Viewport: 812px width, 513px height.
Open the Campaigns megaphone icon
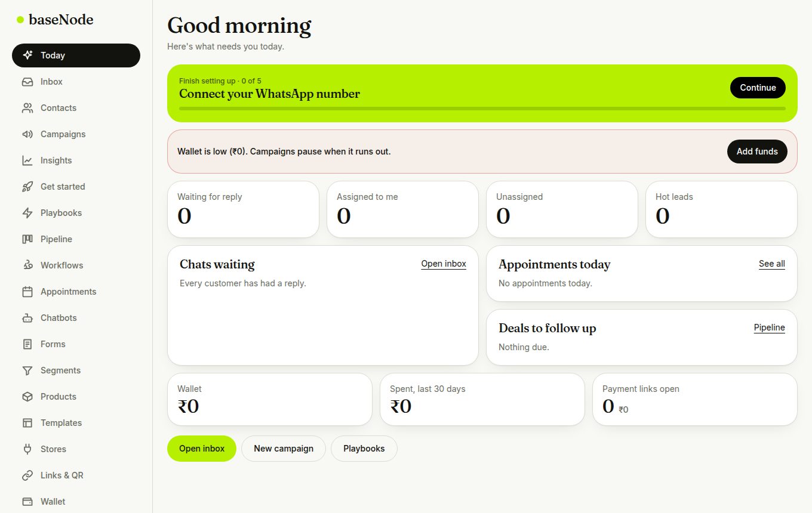27,134
